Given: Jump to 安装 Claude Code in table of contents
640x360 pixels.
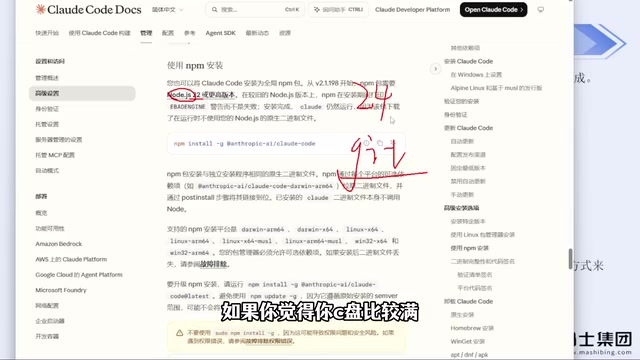Looking at the screenshot, I should click(x=468, y=61).
